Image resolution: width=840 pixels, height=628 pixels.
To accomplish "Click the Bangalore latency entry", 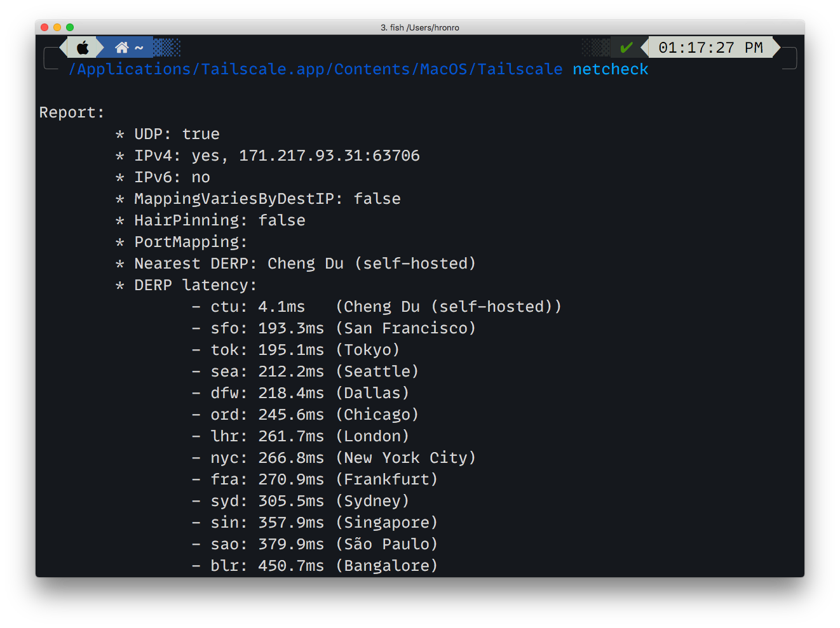I will 316,565.
